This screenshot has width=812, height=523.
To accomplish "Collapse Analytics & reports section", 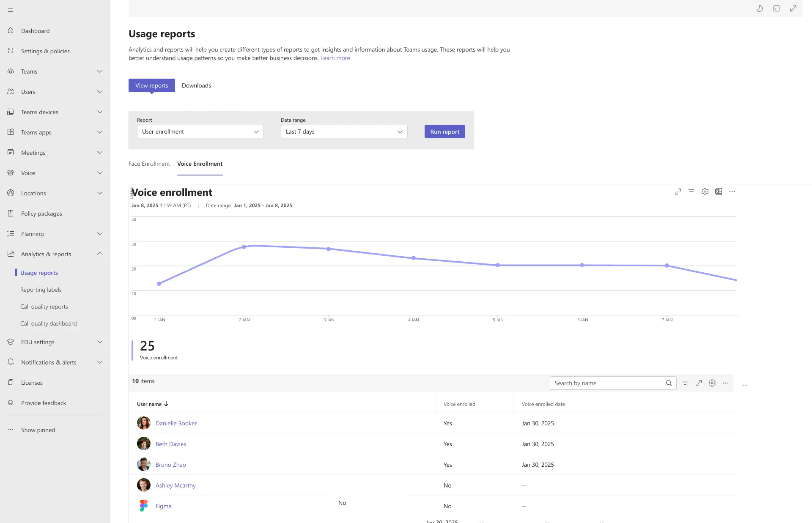I will pyautogui.click(x=100, y=254).
